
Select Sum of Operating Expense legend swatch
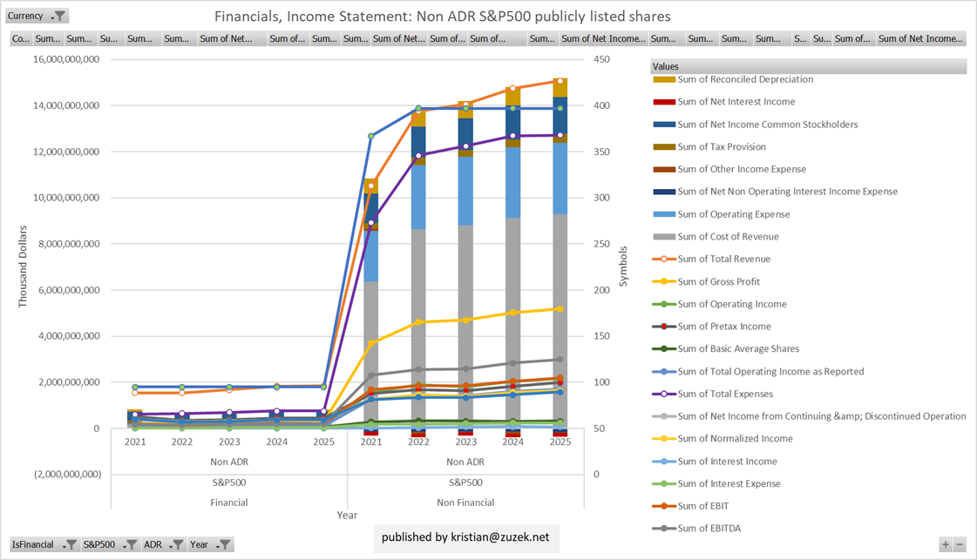point(664,214)
